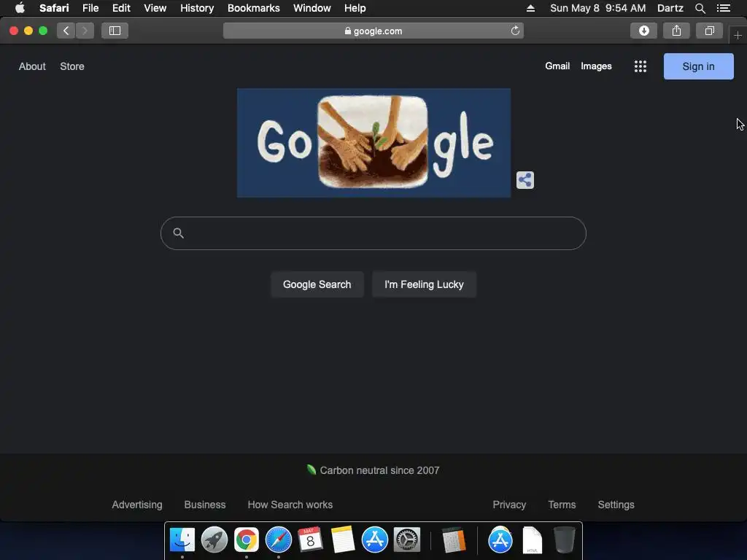Viewport: 747px width, 560px height.
Task: Open the Safari downloads list
Action: [643, 31]
